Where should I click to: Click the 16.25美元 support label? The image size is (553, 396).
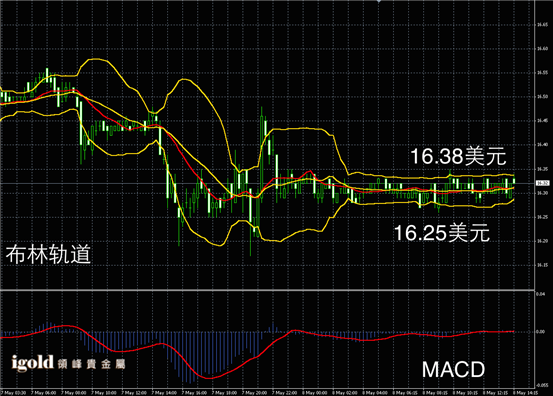442,233
